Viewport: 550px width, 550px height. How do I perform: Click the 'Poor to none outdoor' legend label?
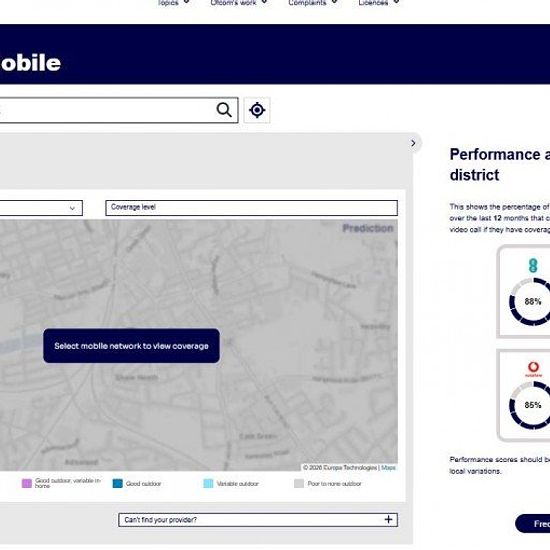(x=334, y=484)
